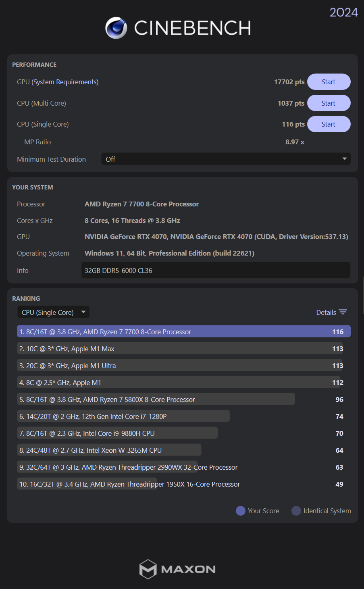
Task: Select ranking row 8 Intel Xeon W-3265M
Action: pos(184,450)
